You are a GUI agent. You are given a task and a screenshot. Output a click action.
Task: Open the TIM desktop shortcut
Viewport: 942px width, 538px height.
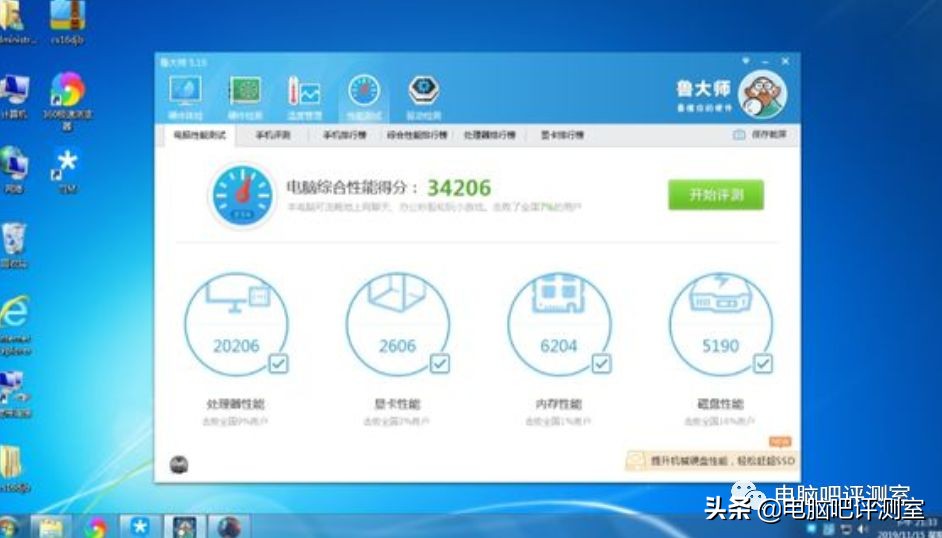(67, 171)
